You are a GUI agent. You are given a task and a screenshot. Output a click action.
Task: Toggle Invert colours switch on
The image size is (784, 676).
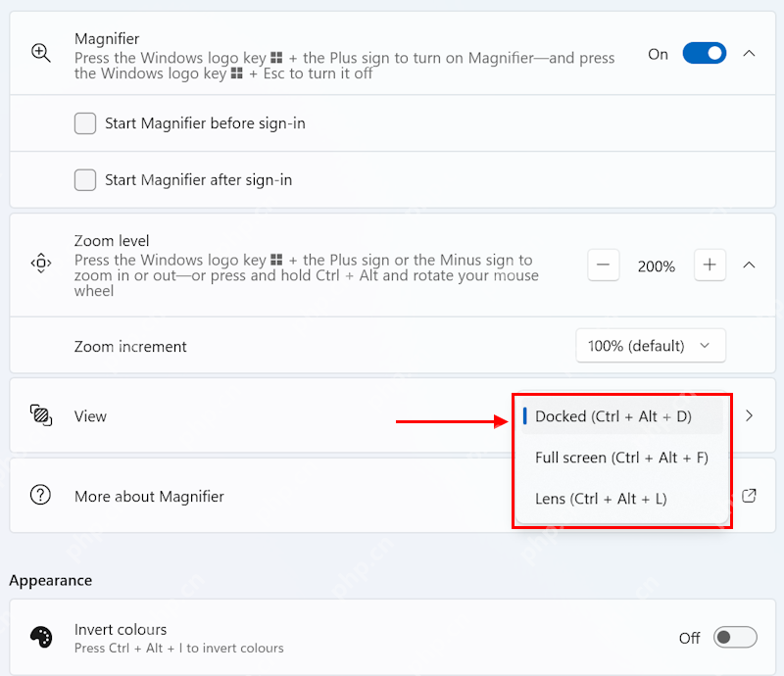coord(735,637)
